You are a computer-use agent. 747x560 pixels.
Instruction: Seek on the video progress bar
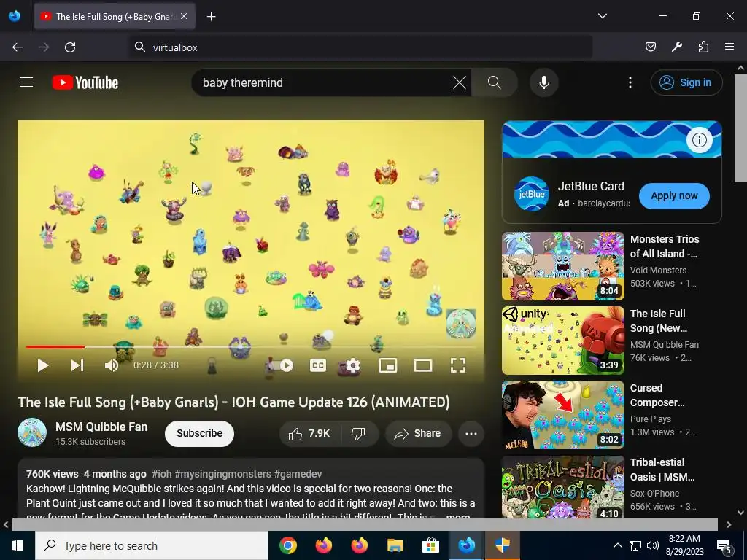[x=251, y=346]
